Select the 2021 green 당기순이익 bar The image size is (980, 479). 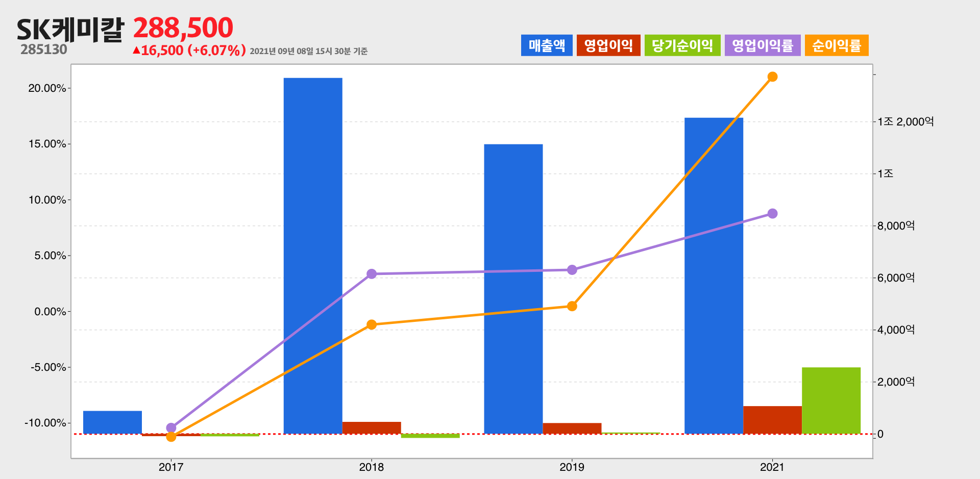pyautogui.click(x=831, y=400)
